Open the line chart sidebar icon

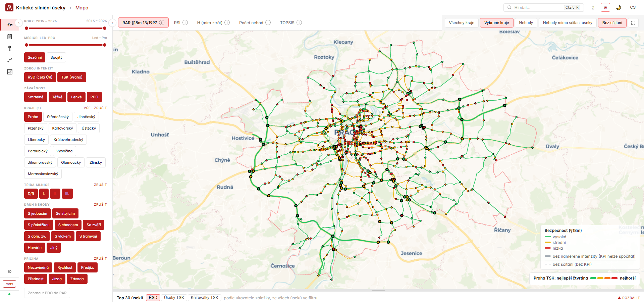coord(10,72)
